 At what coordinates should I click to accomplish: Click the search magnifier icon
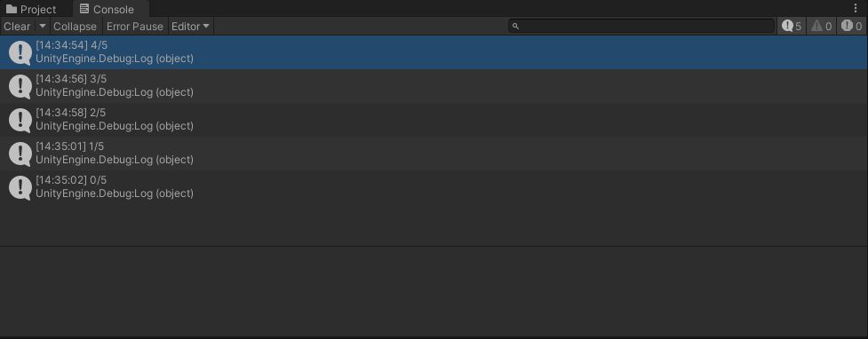[x=515, y=26]
